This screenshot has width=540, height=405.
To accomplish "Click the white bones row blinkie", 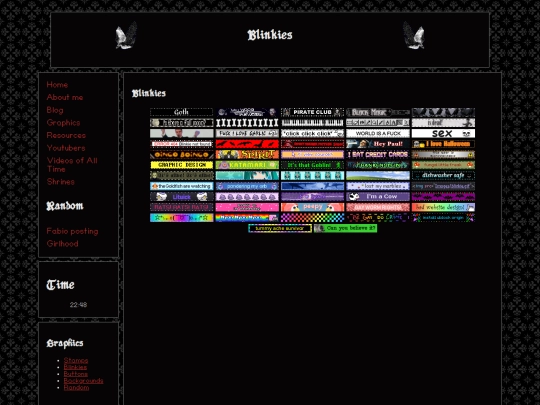I will 247,123.
